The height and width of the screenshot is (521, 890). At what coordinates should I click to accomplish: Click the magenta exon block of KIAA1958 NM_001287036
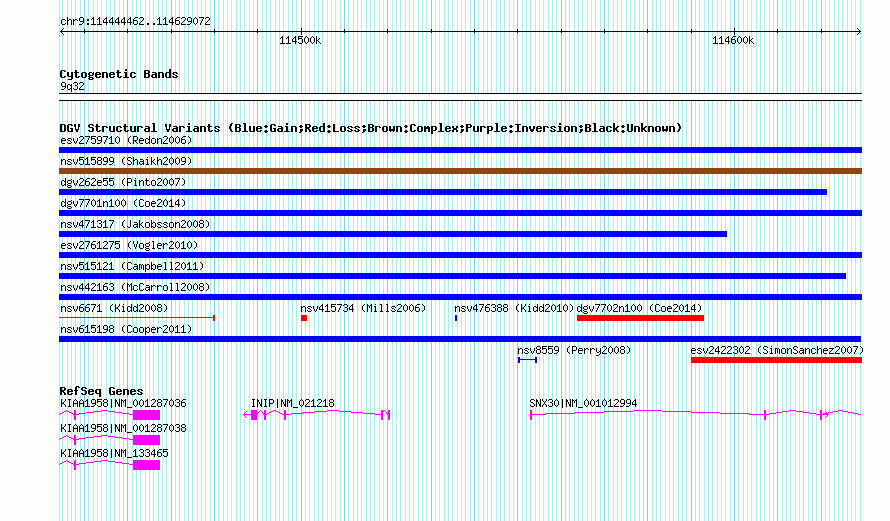click(146, 415)
